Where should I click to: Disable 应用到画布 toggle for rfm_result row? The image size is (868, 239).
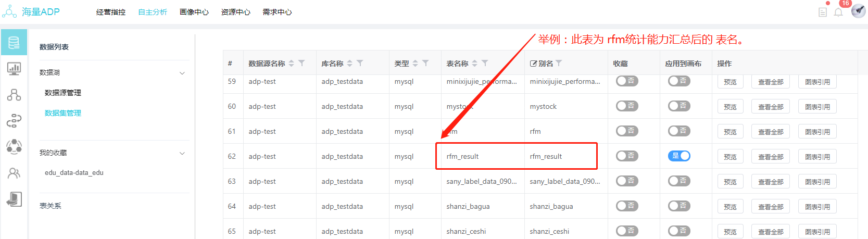[x=679, y=156]
